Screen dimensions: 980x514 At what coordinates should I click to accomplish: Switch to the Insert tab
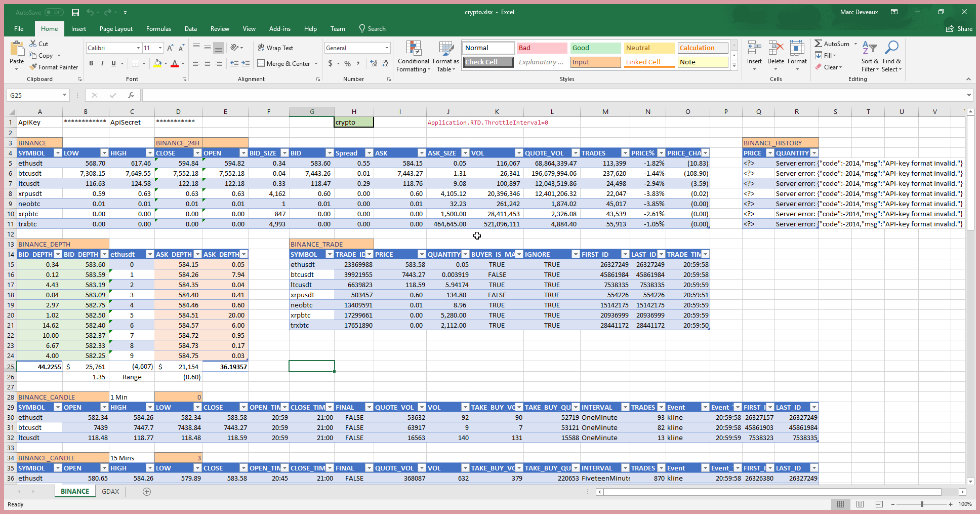pos(78,29)
